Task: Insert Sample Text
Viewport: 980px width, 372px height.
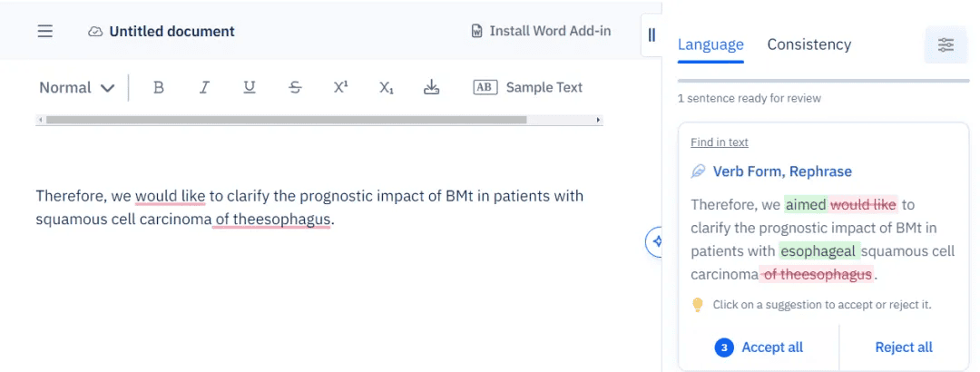Action: [528, 87]
